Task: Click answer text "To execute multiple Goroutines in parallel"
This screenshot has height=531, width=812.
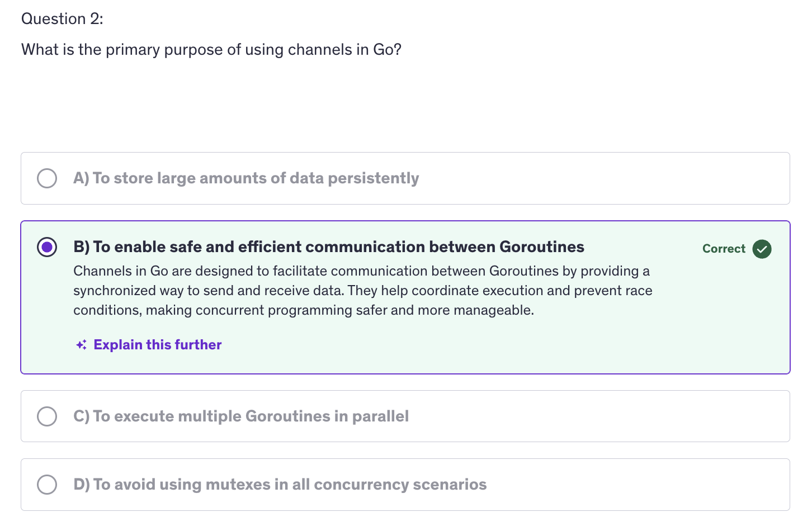Action: coord(251,416)
